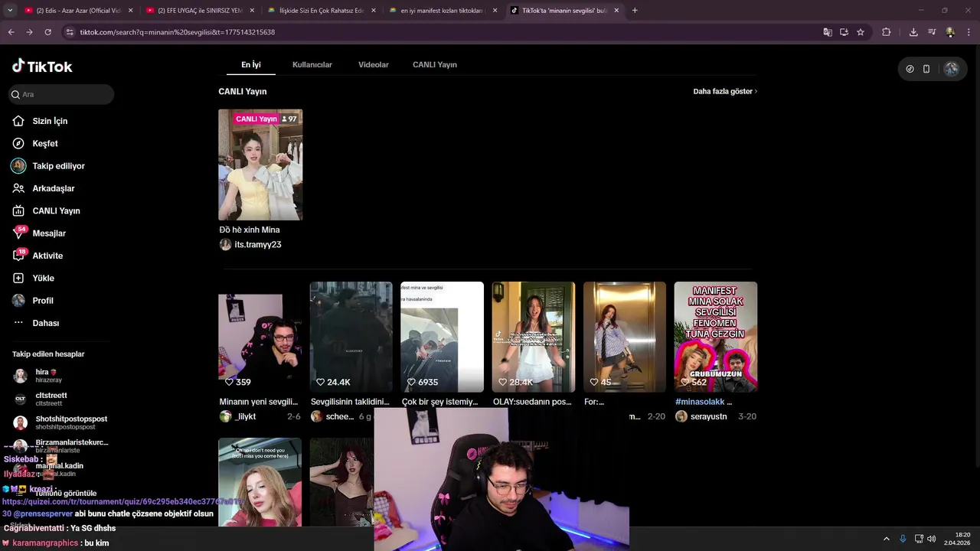This screenshot has width=980, height=551.
Task: Click the address bar URL
Action: point(177,32)
